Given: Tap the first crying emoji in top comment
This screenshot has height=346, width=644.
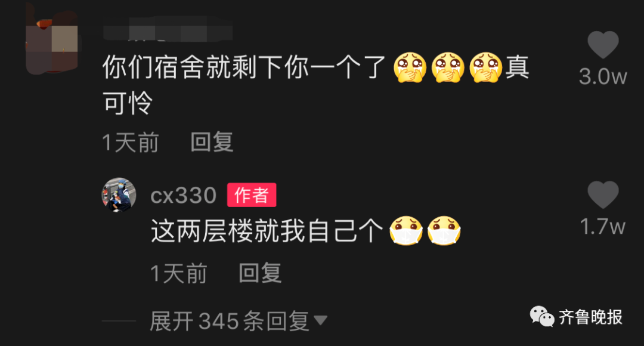Looking at the screenshot, I should click(x=410, y=67).
